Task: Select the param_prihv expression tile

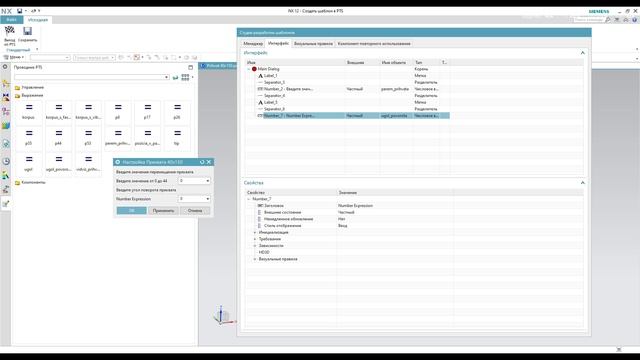Action: tap(118, 138)
